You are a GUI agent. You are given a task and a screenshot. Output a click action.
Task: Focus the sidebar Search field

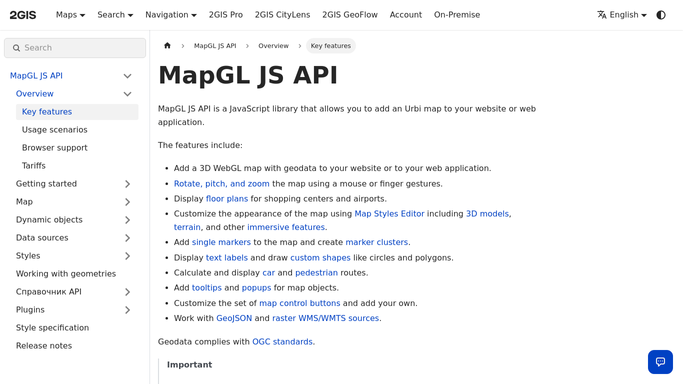(x=75, y=48)
